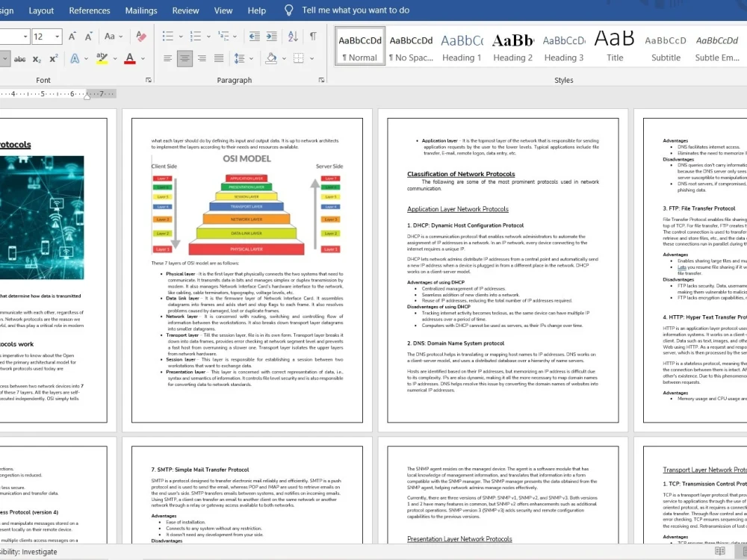Screen dimensions: 747x560
Task: Apply the Normal style
Action: click(x=360, y=46)
